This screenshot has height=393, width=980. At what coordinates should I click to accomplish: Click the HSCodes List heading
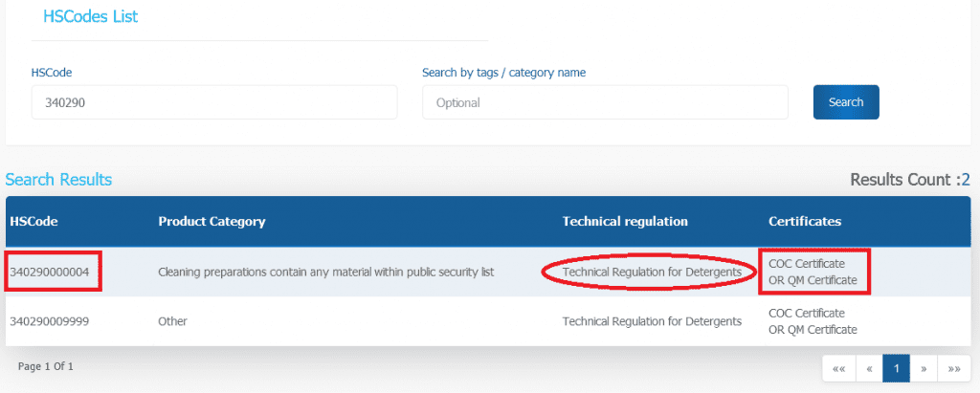point(91,16)
